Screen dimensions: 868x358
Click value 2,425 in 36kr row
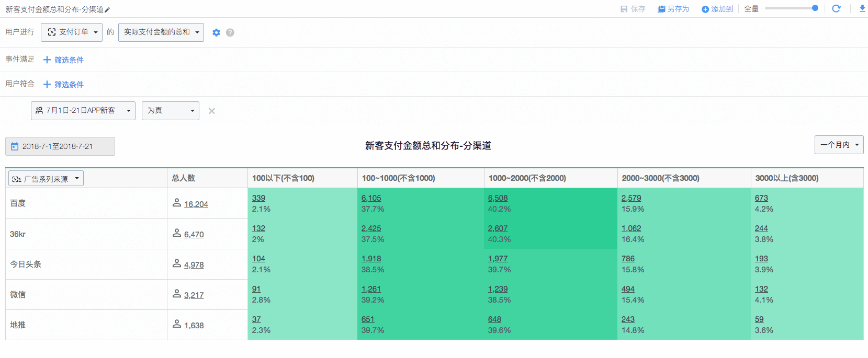click(371, 228)
